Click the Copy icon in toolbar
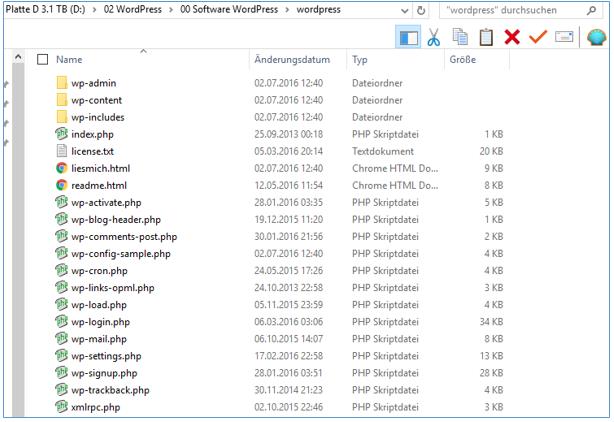614x422 pixels. click(461, 36)
